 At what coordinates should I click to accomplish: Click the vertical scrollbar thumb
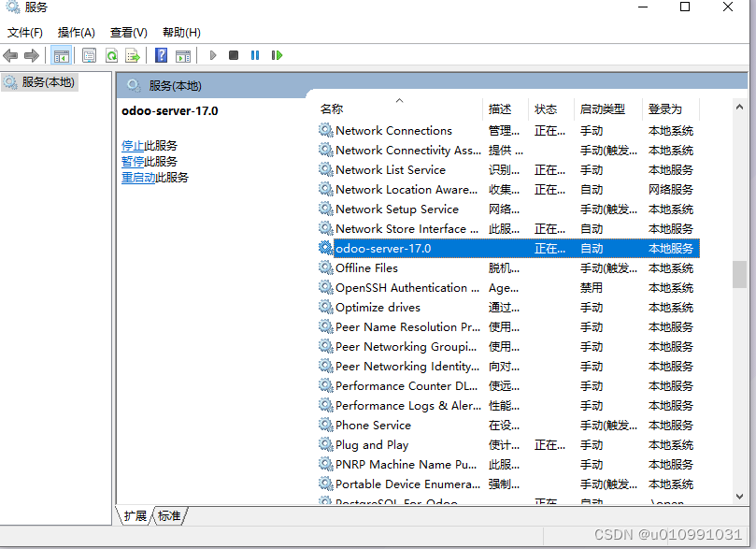pyautogui.click(x=739, y=274)
